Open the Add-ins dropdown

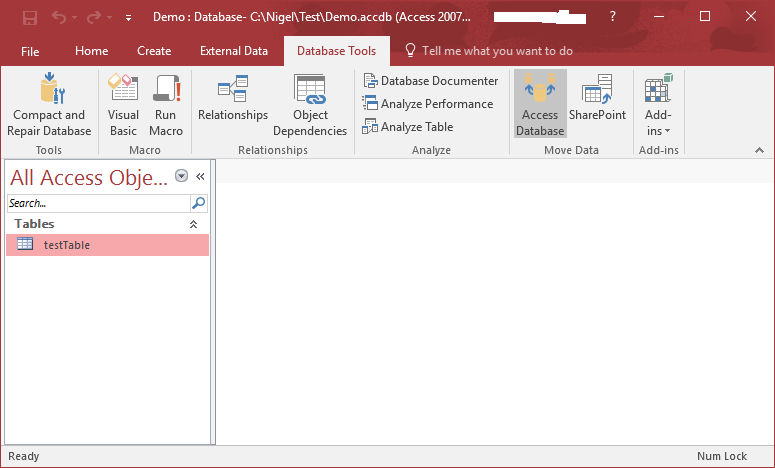click(x=658, y=105)
